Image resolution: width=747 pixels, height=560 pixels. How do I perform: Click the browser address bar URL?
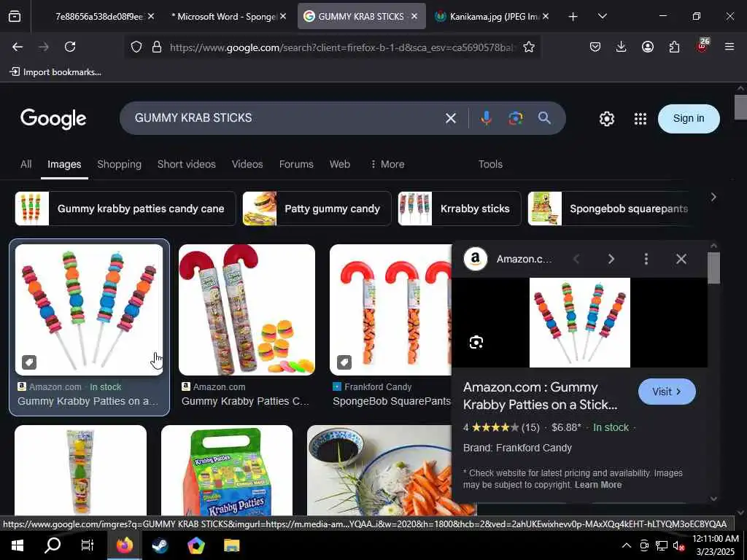pyautogui.click(x=343, y=47)
